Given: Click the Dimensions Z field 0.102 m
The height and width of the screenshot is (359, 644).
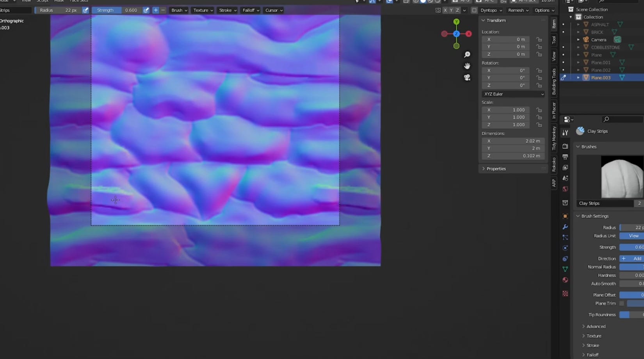Looking at the screenshot, I should pyautogui.click(x=513, y=156).
